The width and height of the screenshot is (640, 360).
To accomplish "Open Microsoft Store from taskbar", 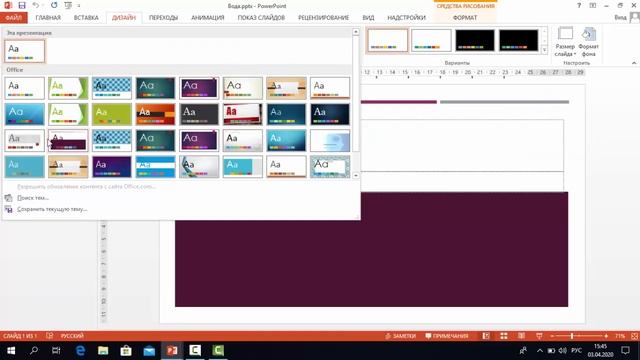I will coord(126,350).
